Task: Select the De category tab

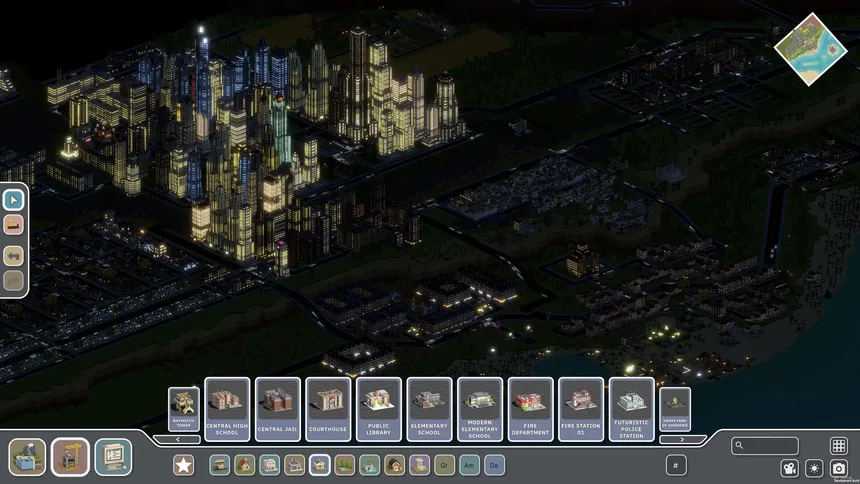Action: [x=494, y=465]
